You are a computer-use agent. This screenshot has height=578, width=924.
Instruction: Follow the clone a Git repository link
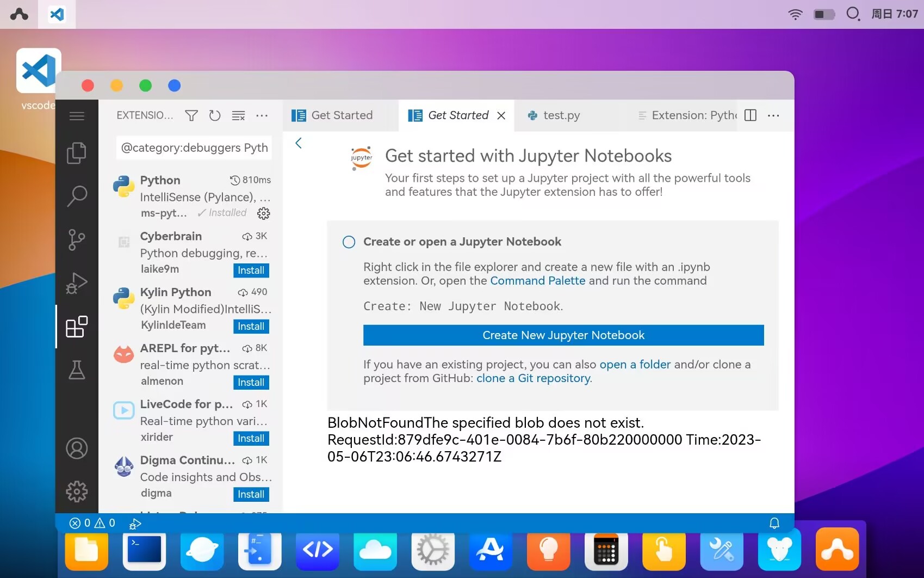[534, 378]
